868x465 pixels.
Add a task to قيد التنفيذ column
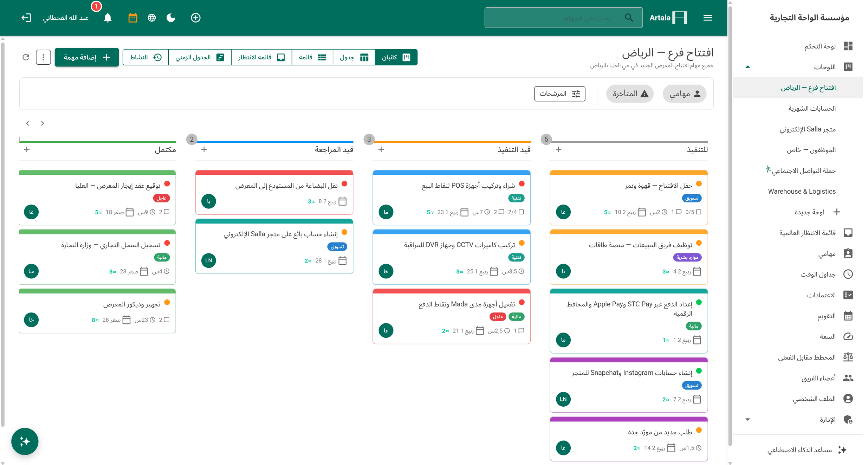(x=381, y=150)
